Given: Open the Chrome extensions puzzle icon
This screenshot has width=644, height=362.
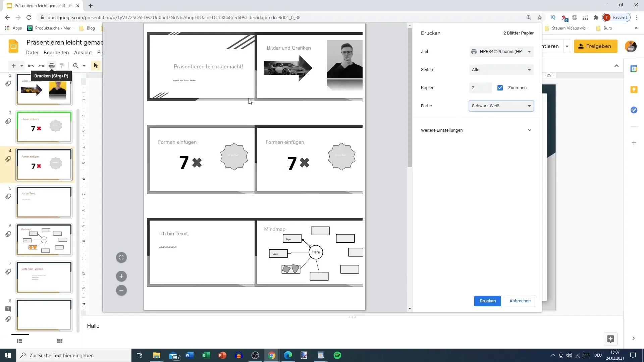Looking at the screenshot, I should tap(596, 17).
